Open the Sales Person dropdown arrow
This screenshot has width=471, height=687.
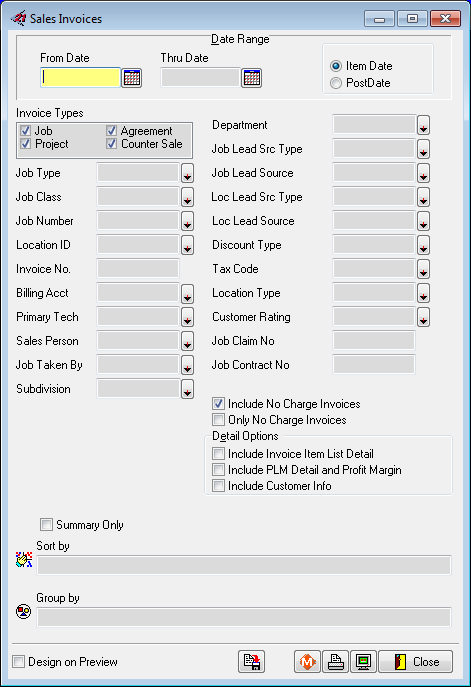point(188,341)
